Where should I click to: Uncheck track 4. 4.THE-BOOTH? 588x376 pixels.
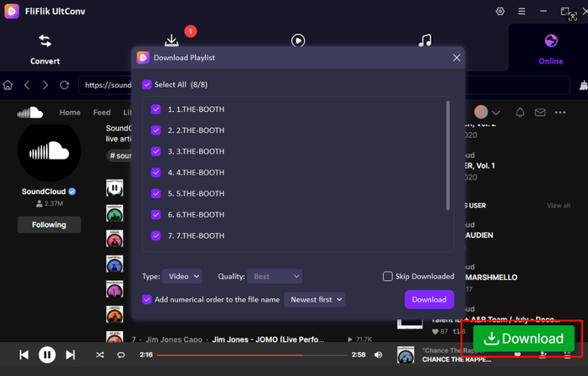click(x=156, y=173)
